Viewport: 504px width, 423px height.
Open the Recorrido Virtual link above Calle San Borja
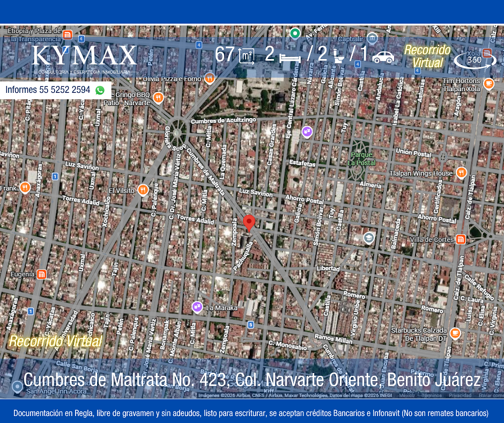tap(55, 341)
